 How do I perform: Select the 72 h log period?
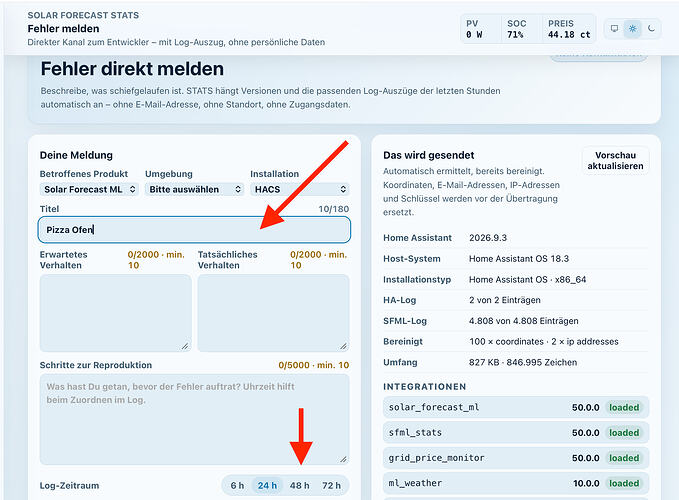331,486
